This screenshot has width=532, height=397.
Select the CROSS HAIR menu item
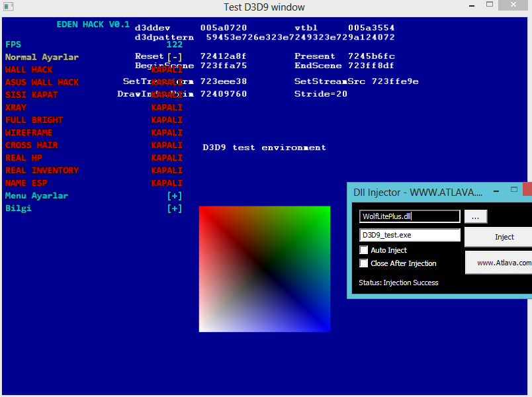pyautogui.click(x=32, y=145)
